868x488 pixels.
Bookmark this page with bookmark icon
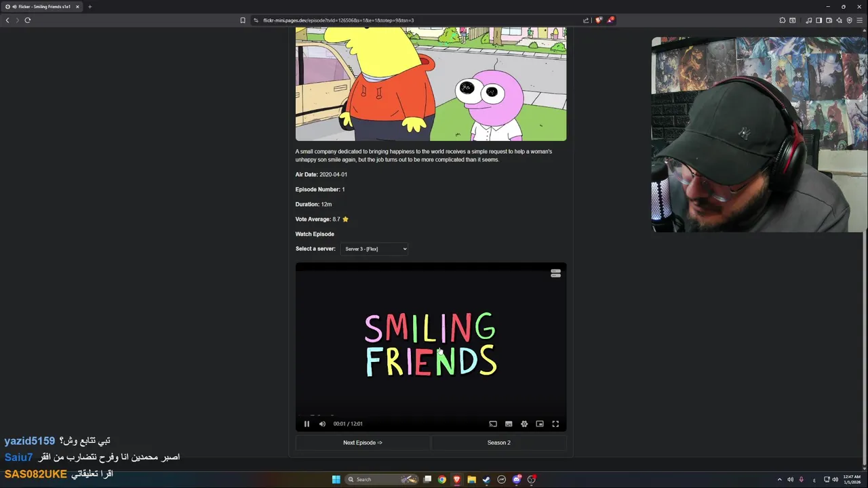click(x=243, y=20)
